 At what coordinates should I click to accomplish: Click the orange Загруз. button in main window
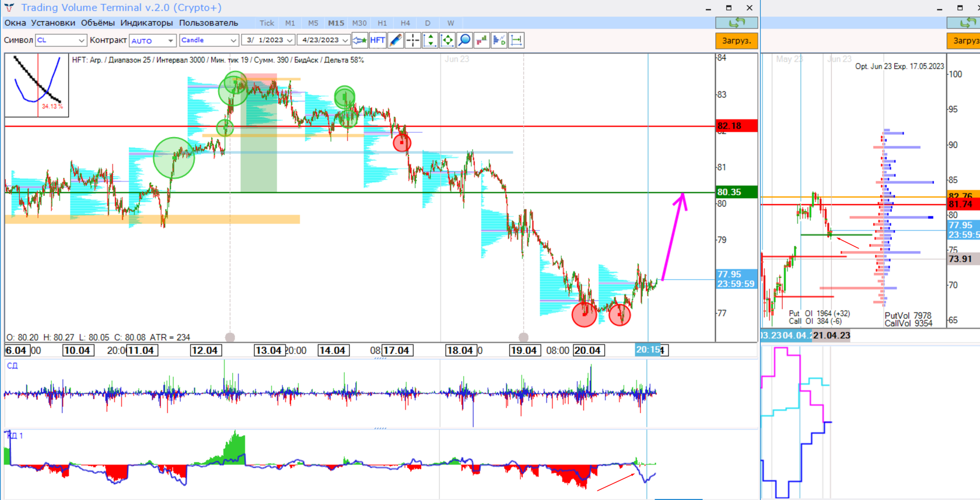pos(737,41)
